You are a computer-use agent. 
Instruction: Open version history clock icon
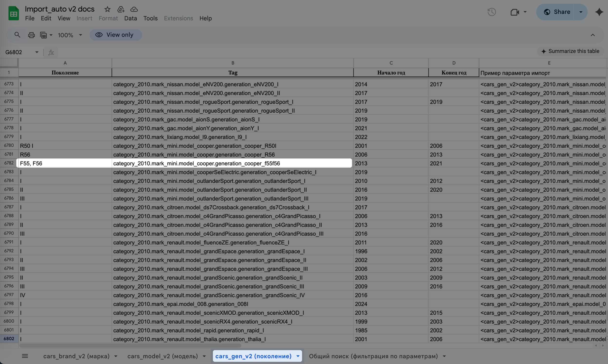[492, 12]
